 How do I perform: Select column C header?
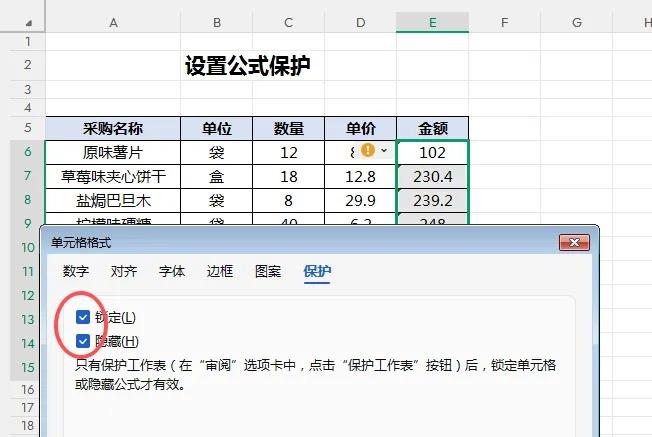click(x=289, y=22)
